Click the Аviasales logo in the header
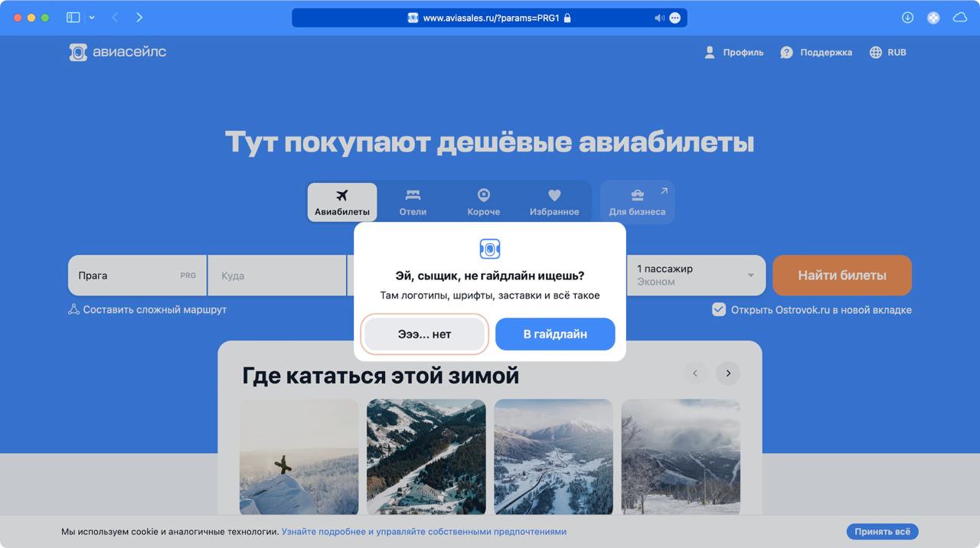The height and width of the screenshot is (548, 980). (116, 51)
